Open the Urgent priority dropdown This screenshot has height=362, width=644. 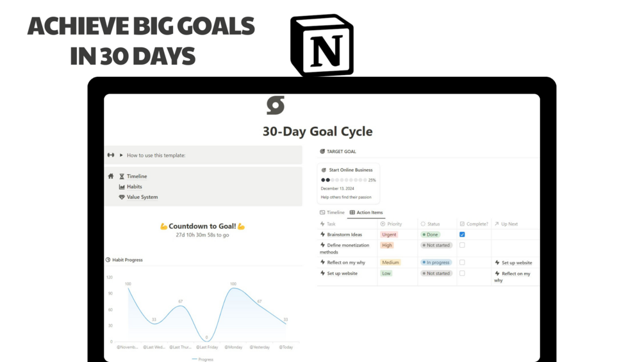[x=389, y=234]
